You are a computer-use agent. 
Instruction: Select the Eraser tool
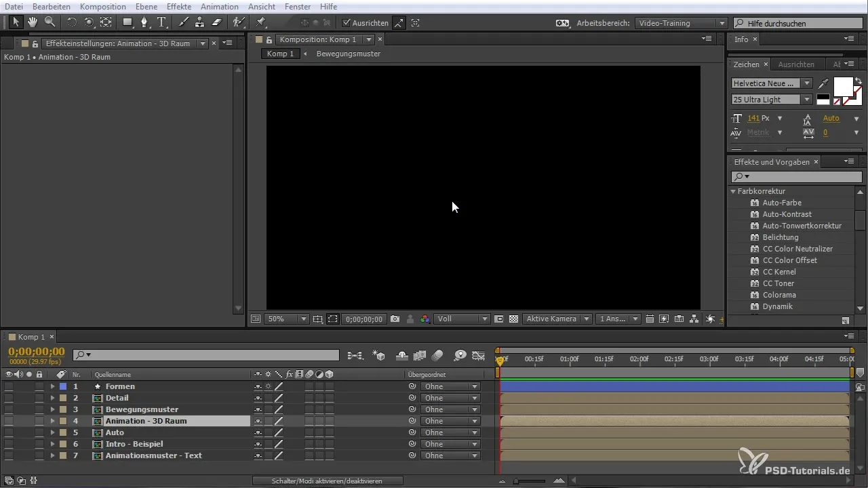(217, 22)
